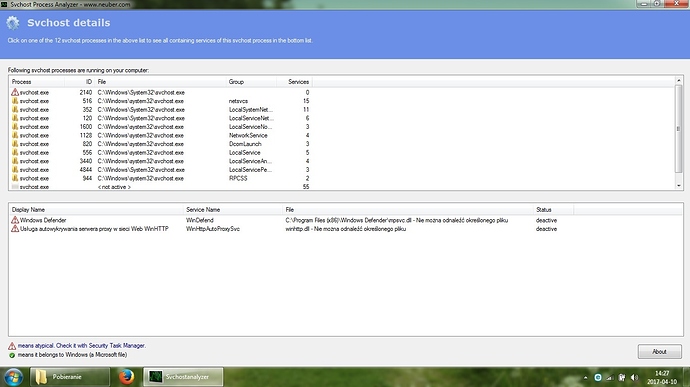Click the icon of svchost process 352
This screenshot has width=690, height=387.
15,110
